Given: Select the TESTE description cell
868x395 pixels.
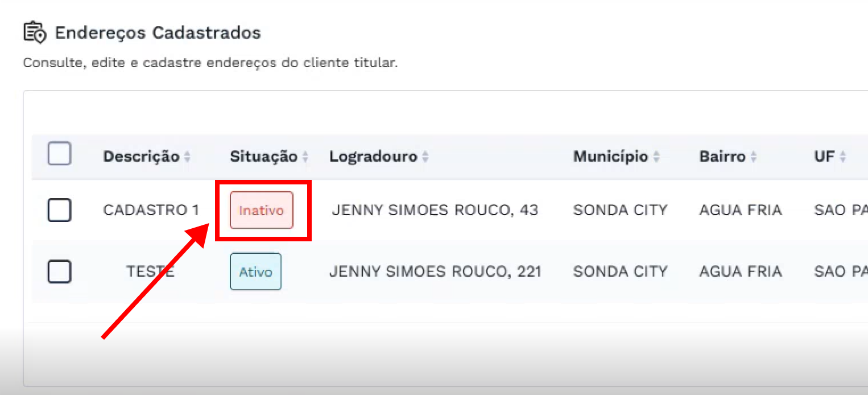Looking at the screenshot, I should (x=150, y=271).
